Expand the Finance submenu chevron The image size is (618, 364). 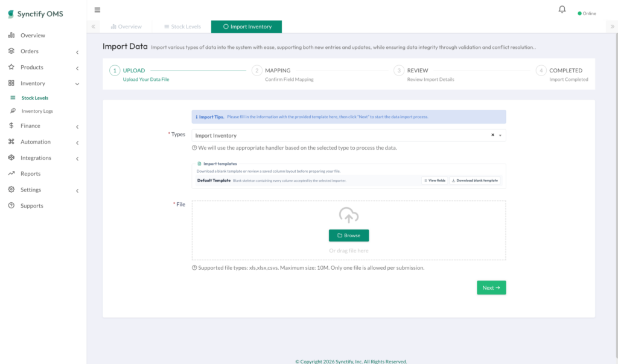77,127
